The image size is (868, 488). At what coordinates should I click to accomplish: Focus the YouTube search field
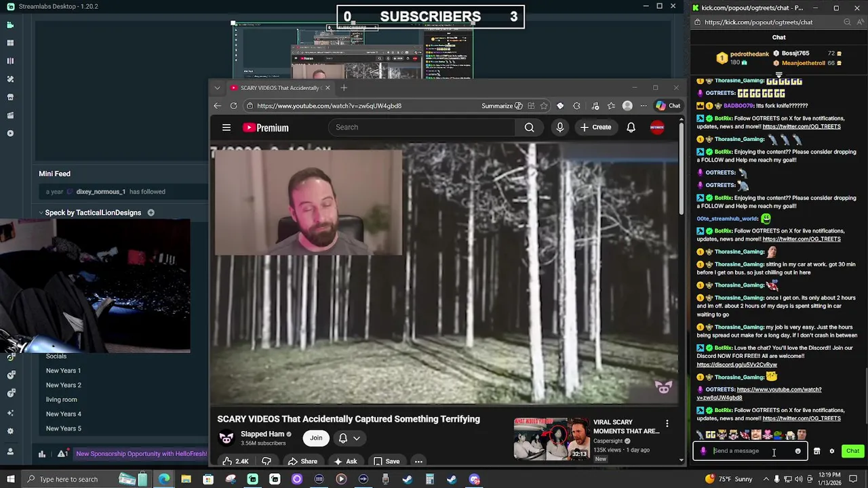(x=422, y=127)
